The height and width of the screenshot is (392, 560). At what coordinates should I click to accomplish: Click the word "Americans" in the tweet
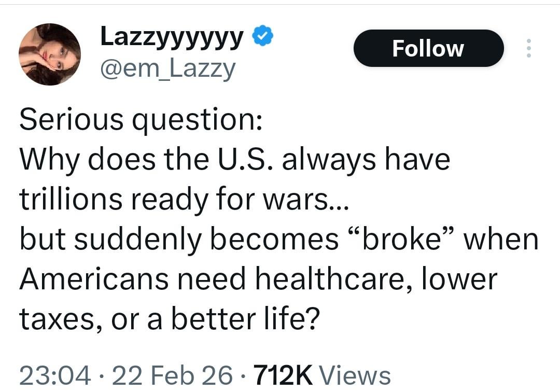(x=94, y=280)
